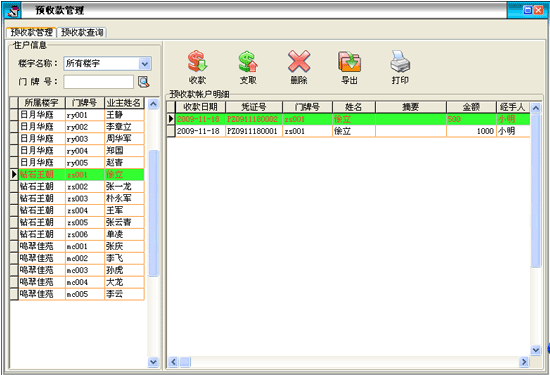This screenshot has width=550, height=375.
Task: Click the 删除 delete red X icon
Action: 299,61
